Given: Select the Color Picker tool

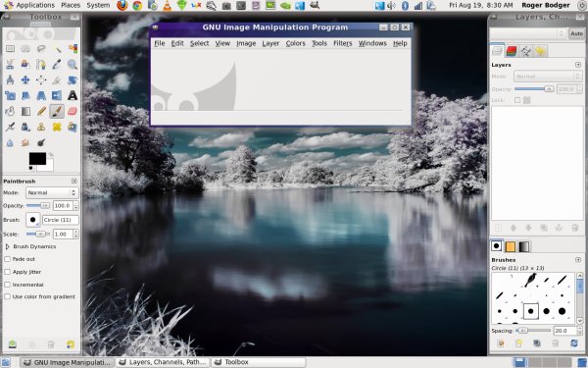Looking at the screenshot, I should [x=57, y=64].
